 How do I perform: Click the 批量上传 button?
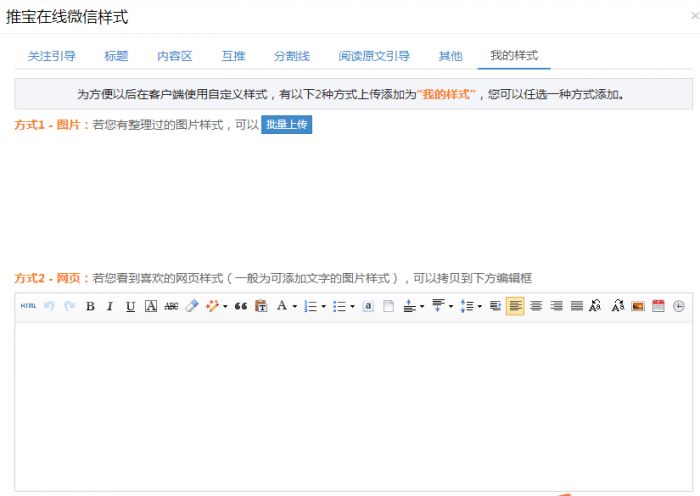point(287,125)
